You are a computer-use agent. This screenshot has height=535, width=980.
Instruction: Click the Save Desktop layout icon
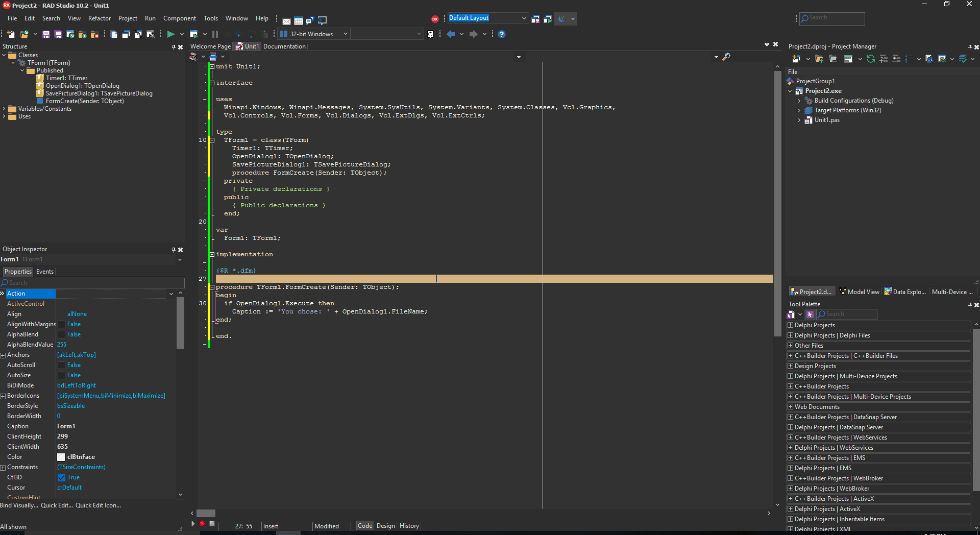[535, 19]
